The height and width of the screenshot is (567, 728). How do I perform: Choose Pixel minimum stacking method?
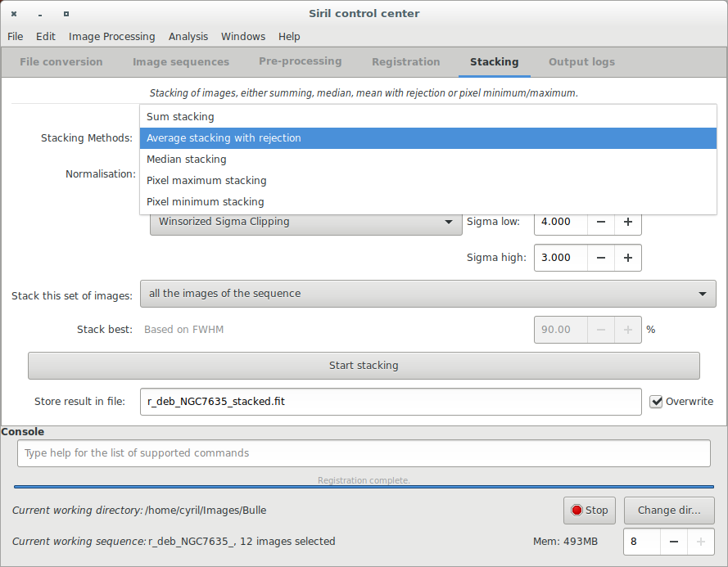pos(428,202)
